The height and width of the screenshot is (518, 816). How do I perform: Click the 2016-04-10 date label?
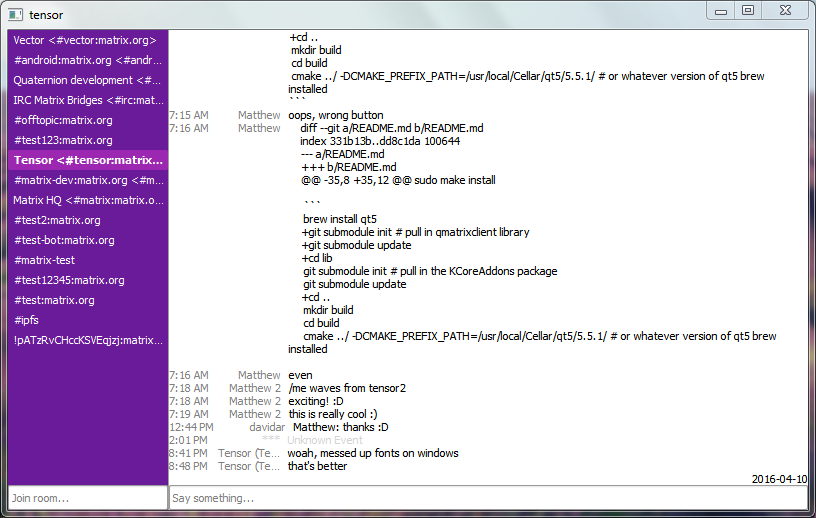(779, 479)
